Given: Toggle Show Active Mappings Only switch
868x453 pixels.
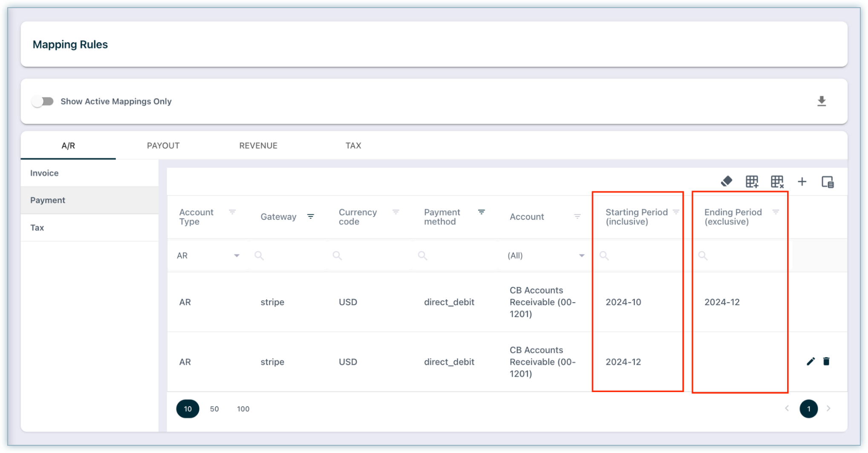Looking at the screenshot, I should (43, 101).
